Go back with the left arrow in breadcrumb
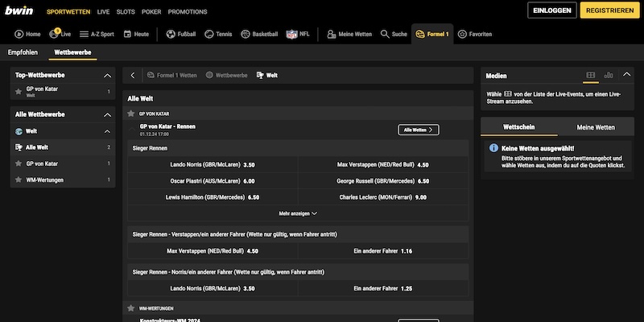 132,75
